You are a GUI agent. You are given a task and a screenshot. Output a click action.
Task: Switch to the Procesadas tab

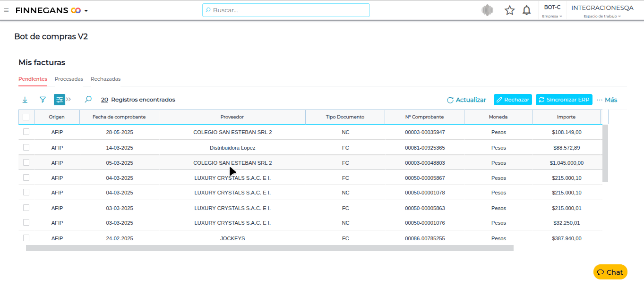[69, 79]
